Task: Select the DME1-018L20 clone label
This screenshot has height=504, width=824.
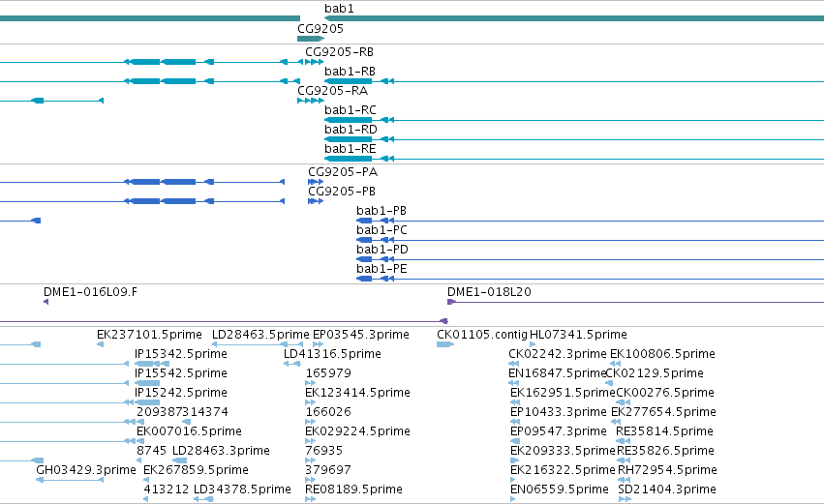Action: (489, 292)
